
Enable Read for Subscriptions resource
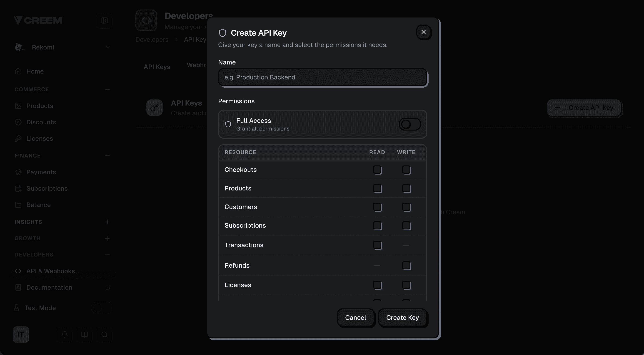[x=377, y=226]
